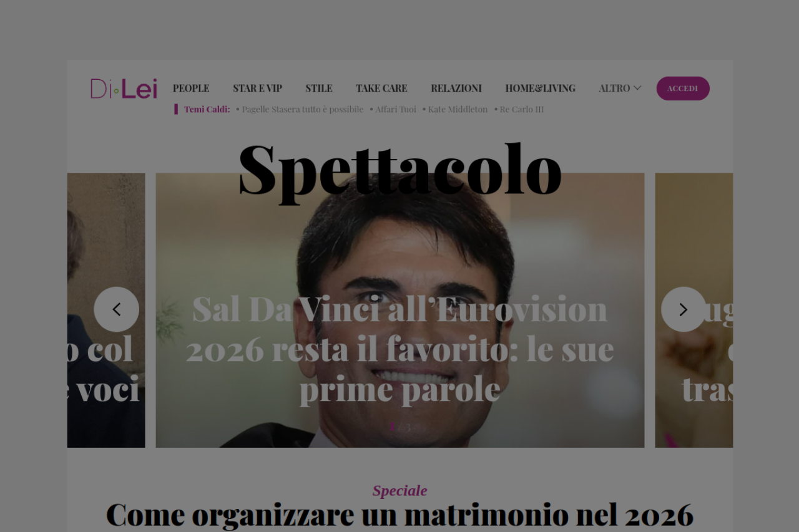The width and height of the screenshot is (799, 532).
Task: Open the RELAZIONI section
Action: click(x=456, y=89)
